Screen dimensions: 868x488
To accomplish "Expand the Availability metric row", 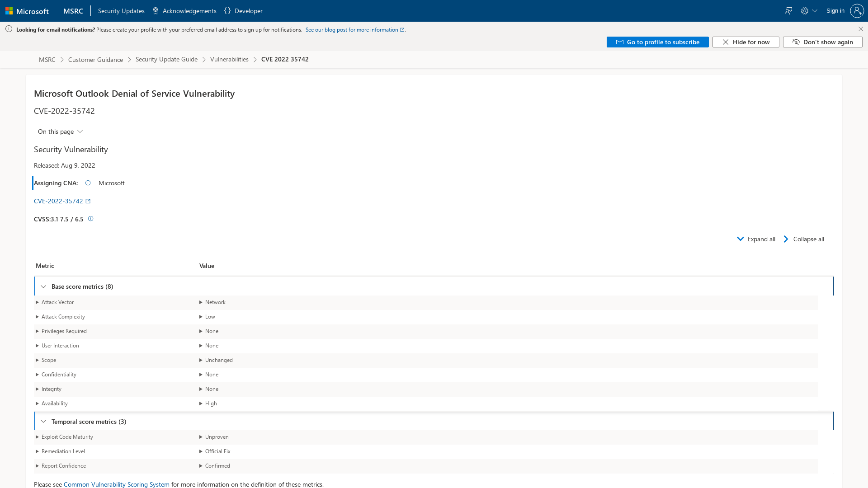I will (x=38, y=404).
